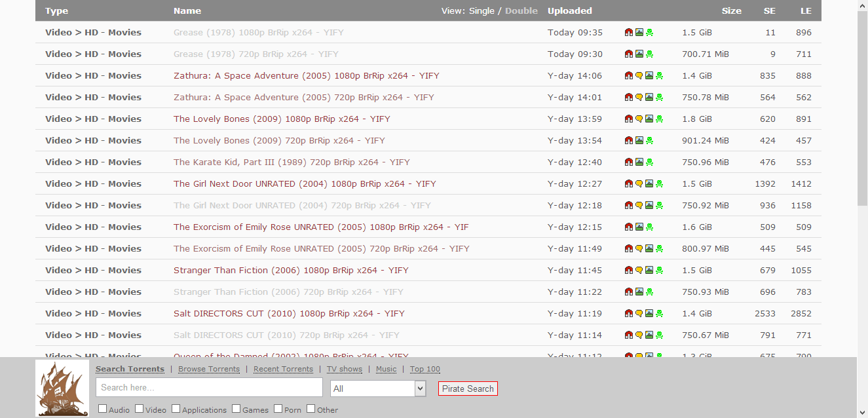The image size is (868, 418).
Task: Tick the Video category checkbox
Action: coord(140,409)
